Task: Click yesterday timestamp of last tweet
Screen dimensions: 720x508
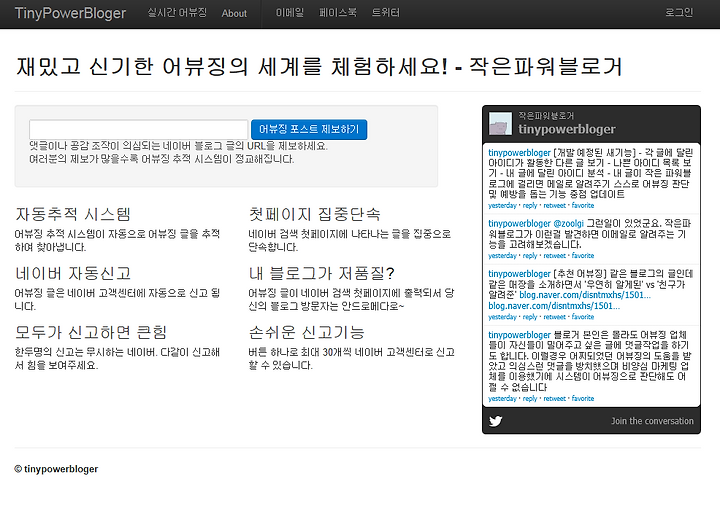Action: tap(502, 399)
